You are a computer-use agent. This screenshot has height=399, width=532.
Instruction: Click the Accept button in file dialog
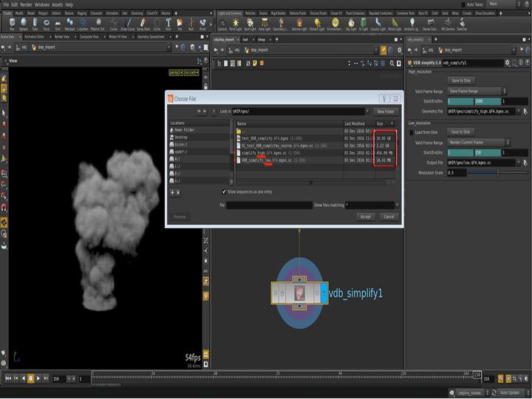(x=365, y=216)
